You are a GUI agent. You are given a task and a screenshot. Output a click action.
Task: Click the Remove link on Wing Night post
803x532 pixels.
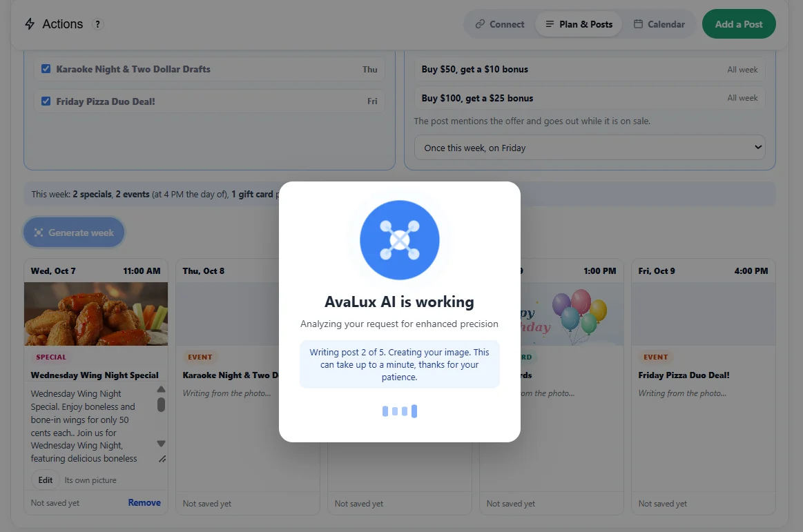144,503
